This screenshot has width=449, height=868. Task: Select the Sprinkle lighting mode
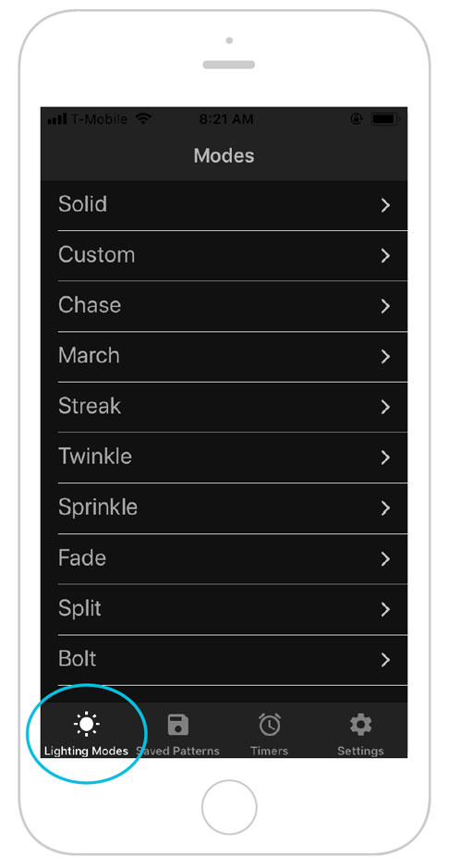pyautogui.click(x=224, y=508)
